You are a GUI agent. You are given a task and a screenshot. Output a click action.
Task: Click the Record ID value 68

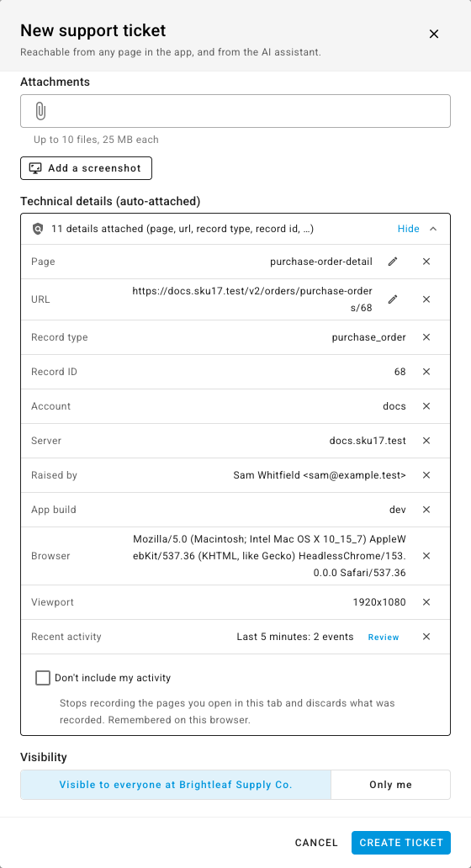(400, 372)
